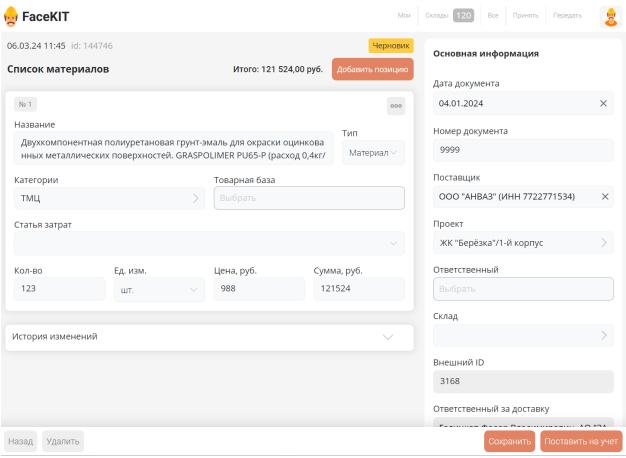
Task: Click the Сохранить button
Action: [509, 441]
